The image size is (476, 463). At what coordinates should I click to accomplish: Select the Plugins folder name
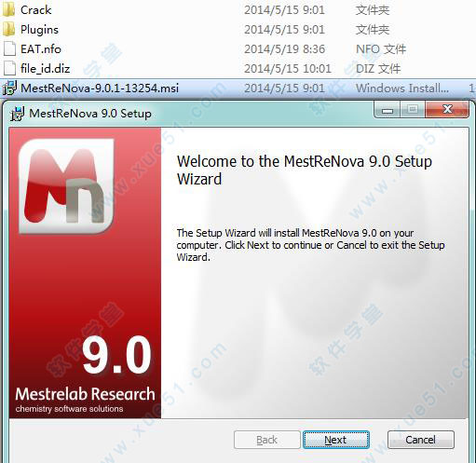coord(39,30)
